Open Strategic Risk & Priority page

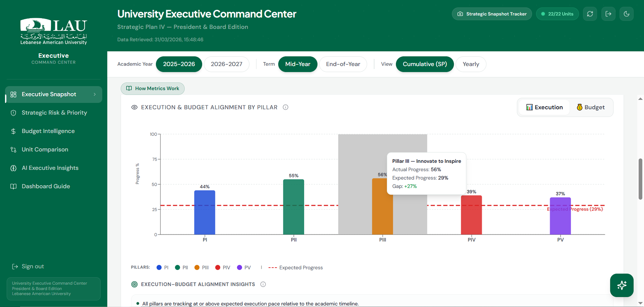pos(54,113)
